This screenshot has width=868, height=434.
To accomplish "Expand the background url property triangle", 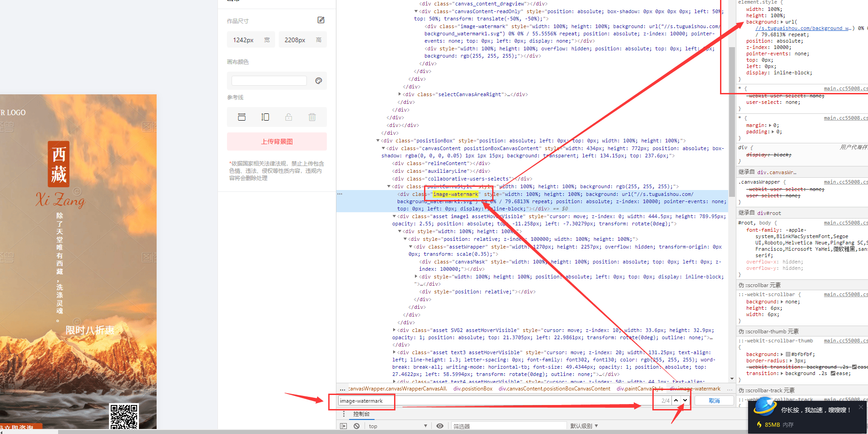I will pos(782,22).
